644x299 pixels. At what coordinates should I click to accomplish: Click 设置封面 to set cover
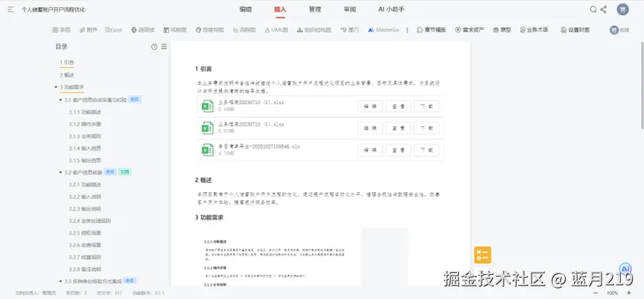click(575, 29)
